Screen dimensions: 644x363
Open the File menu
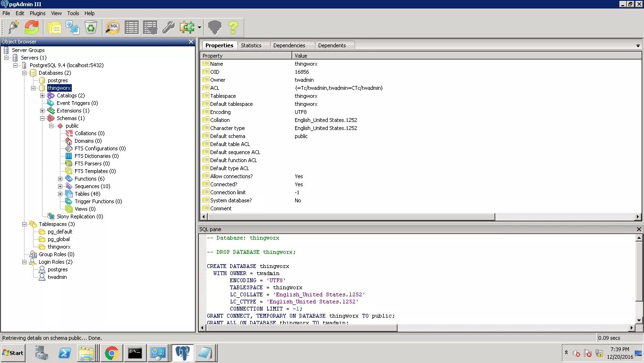point(6,13)
